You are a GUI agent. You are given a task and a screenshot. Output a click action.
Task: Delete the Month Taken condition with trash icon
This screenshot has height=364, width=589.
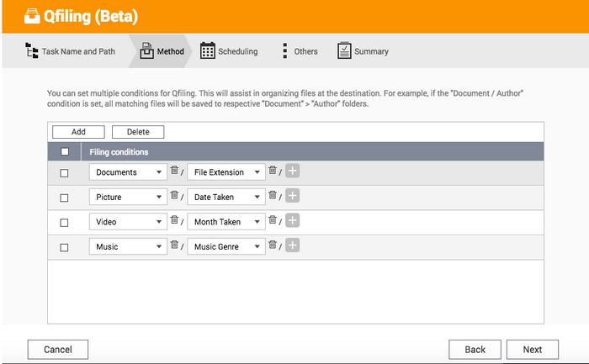273,219
